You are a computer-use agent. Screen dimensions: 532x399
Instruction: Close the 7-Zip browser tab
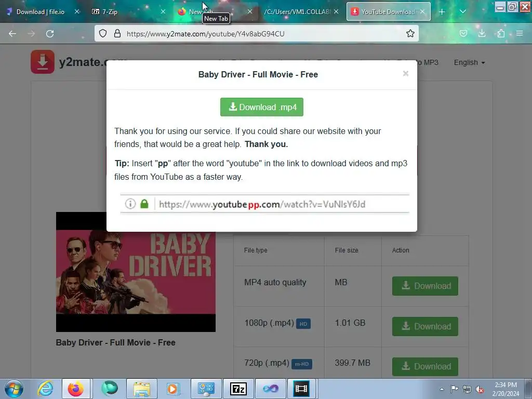163,11
